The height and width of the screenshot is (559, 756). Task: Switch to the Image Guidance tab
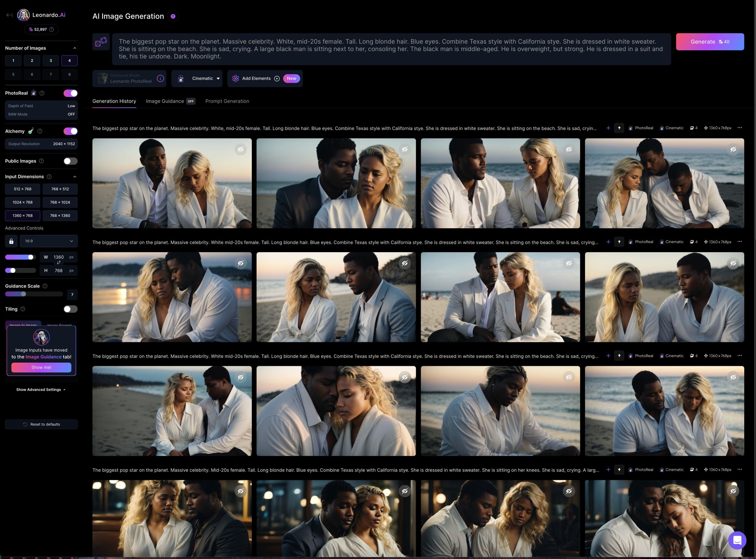(171, 101)
